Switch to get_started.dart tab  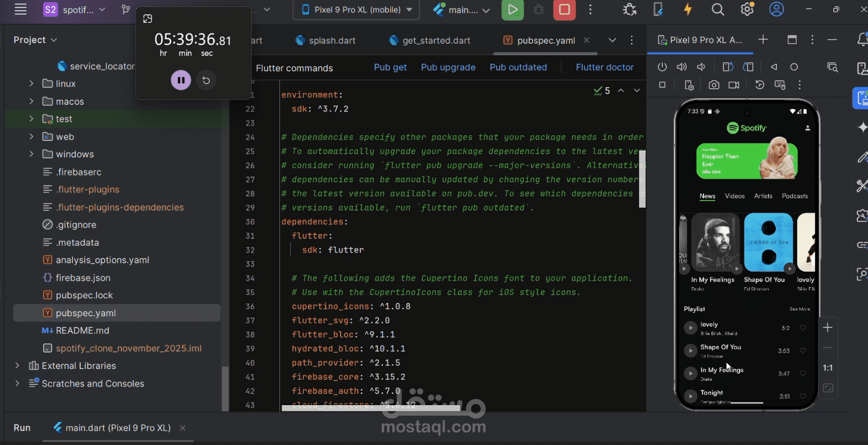click(x=430, y=40)
